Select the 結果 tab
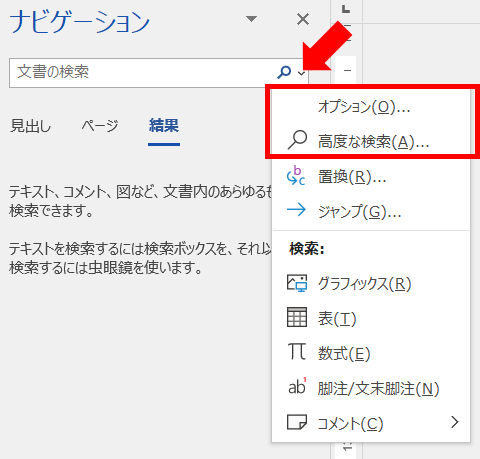The height and width of the screenshot is (459, 480). click(x=164, y=126)
